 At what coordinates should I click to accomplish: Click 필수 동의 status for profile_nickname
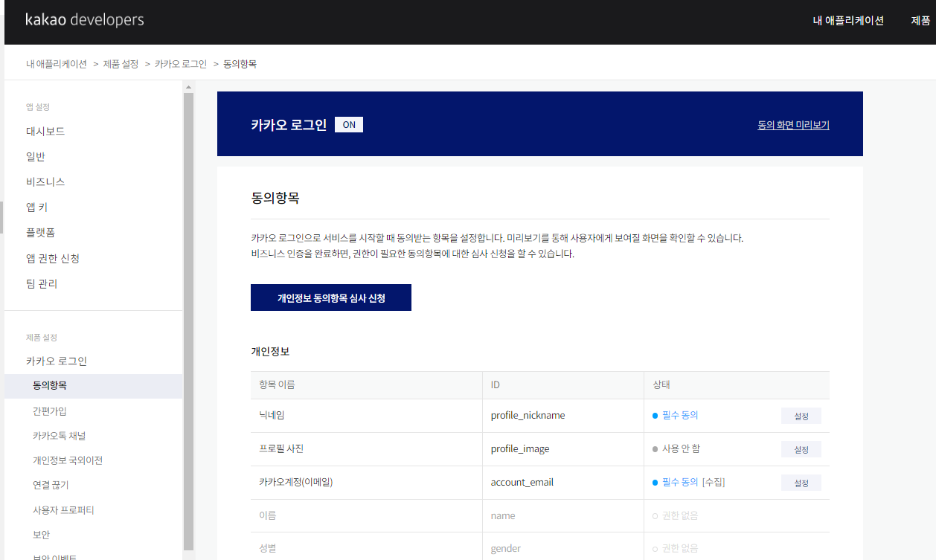676,415
